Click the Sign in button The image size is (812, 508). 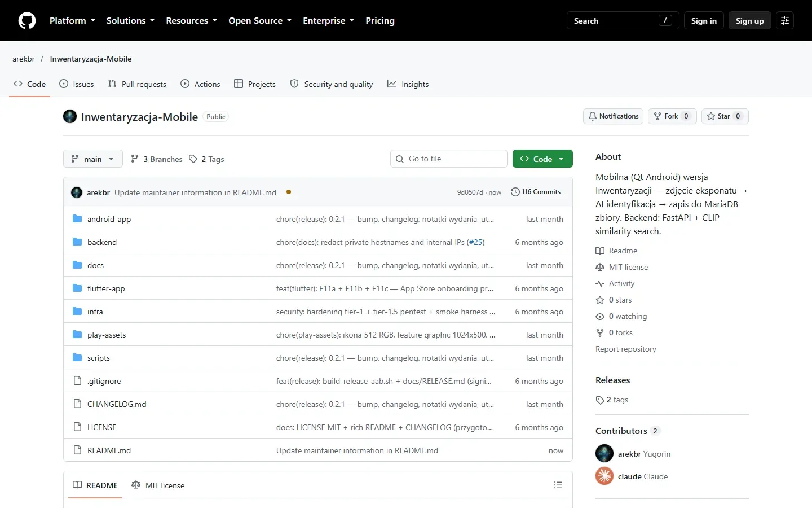[704, 20]
